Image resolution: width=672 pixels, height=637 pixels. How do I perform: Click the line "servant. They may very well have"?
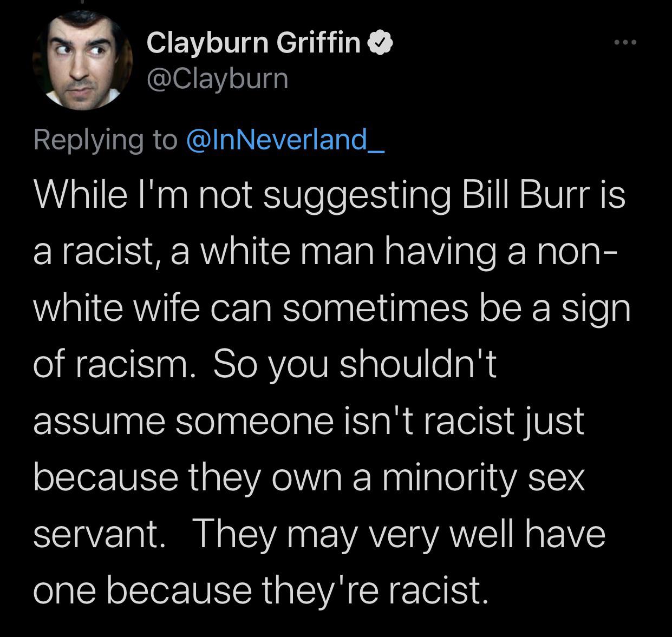click(x=319, y=534)
